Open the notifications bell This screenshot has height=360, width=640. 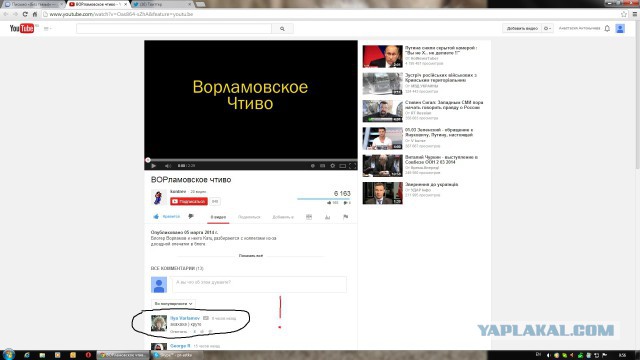click(607, 29)
